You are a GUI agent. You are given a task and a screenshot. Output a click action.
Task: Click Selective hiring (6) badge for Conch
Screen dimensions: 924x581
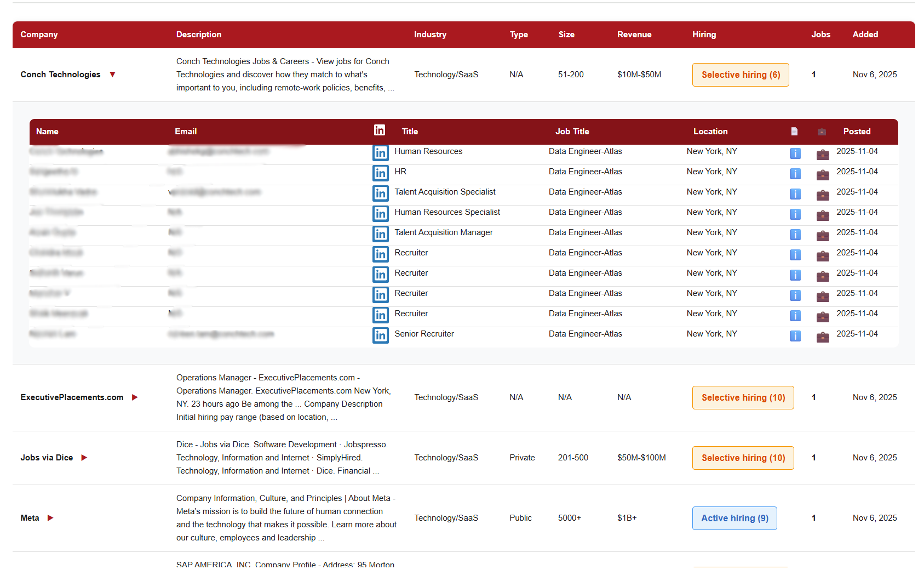click(x=740, y=75)
